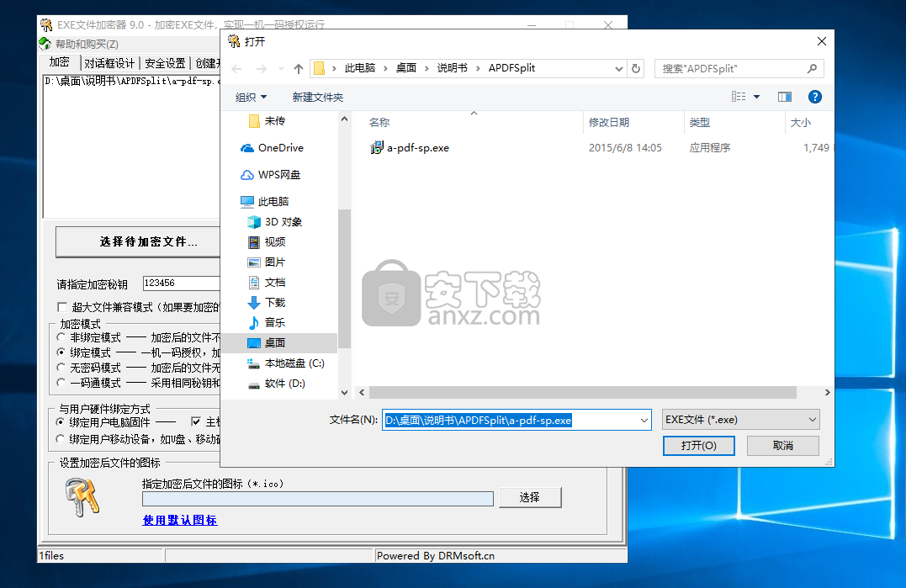Open 视频 folder in sidebar

267,242
